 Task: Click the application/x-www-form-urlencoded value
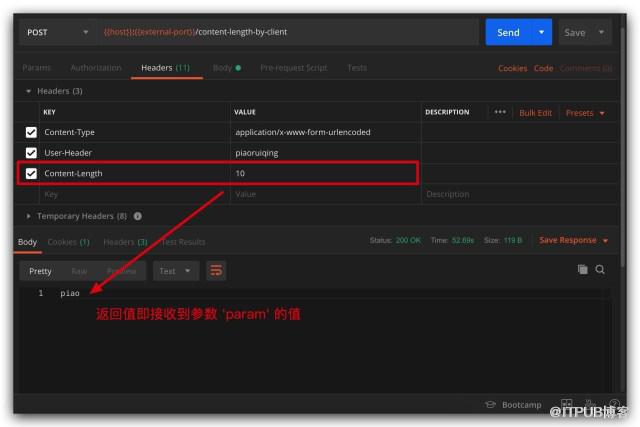pyautogui.click(x=303, y=132)
